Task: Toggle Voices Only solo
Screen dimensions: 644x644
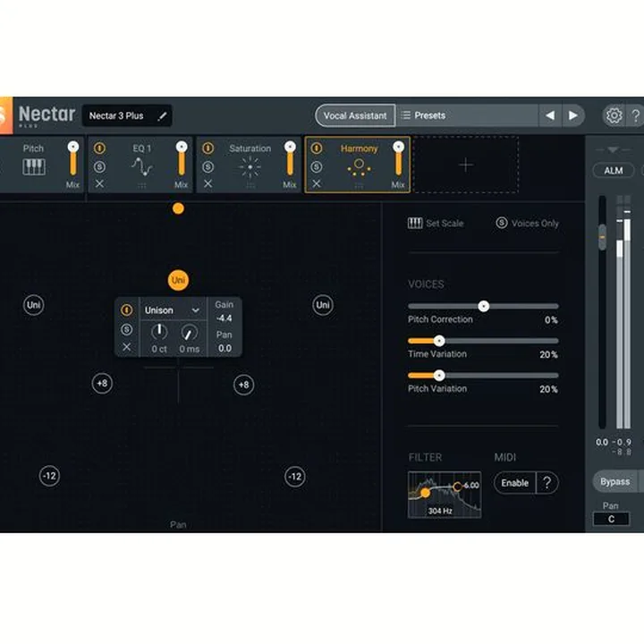Action: [528, 224]
